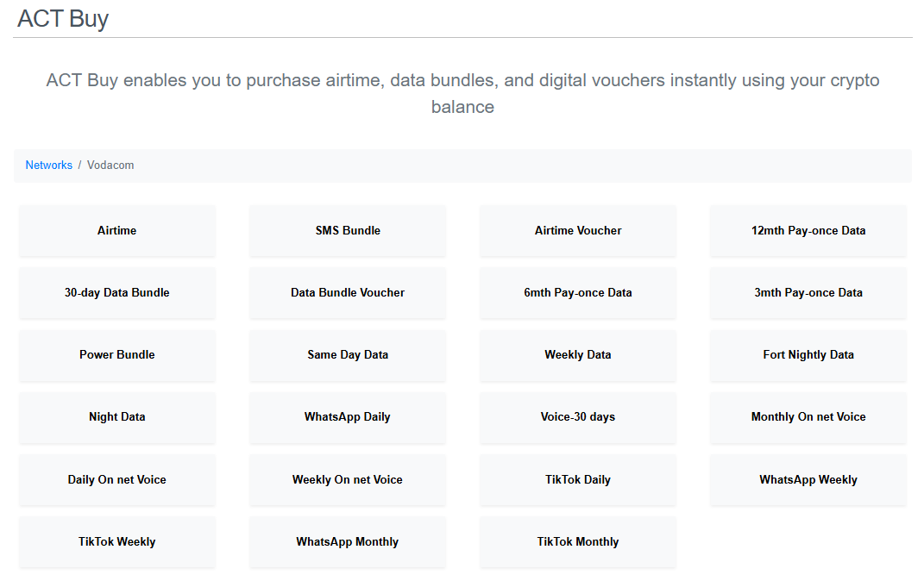
Task: Select the Airtime product card
Action: click(117, 231)
